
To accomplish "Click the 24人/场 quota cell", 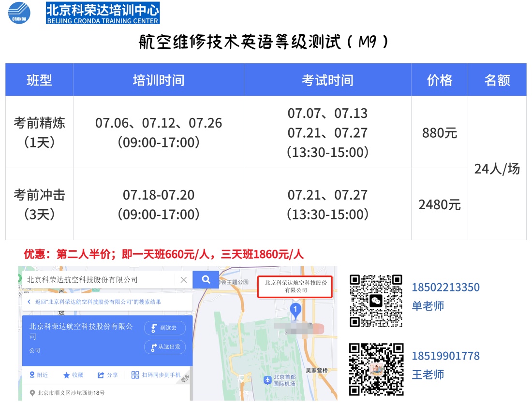I will (497, 169).
